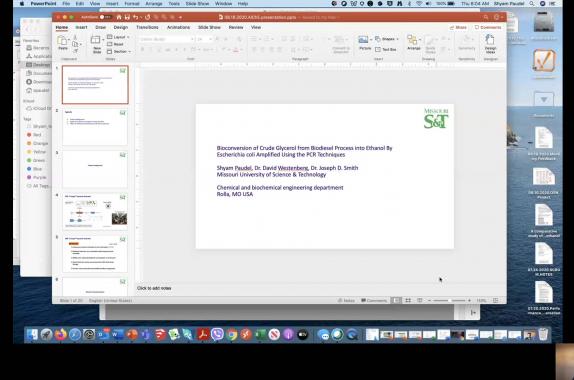This screenshot has width=574, height=380.
Task: Switch to Slide Sorter view icon
Action: click(408, 300)
